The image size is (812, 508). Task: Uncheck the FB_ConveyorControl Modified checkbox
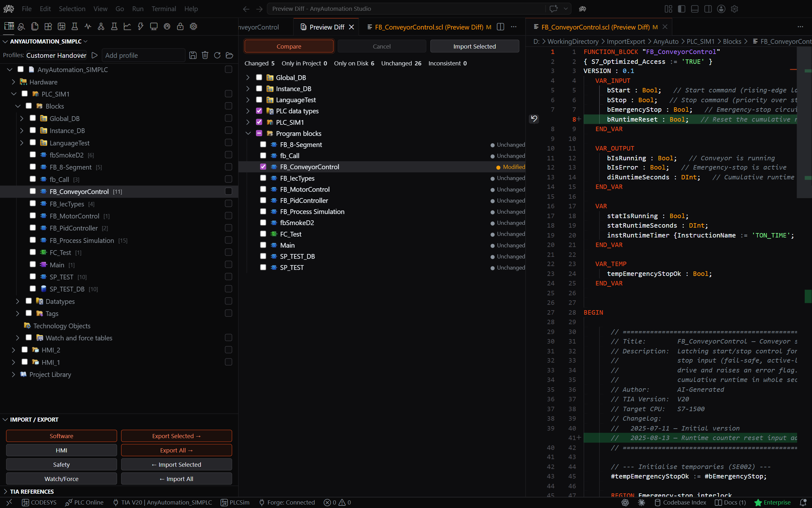pos(263,167)
